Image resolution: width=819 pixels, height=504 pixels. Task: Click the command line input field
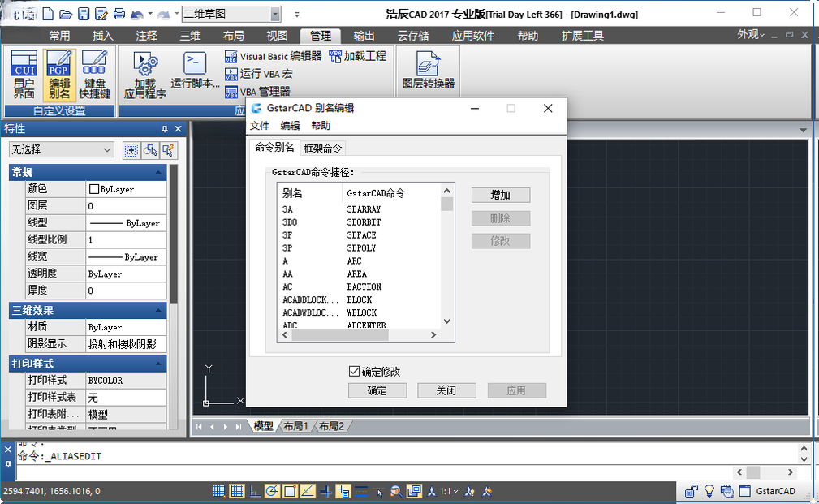(x=373, y=472)
